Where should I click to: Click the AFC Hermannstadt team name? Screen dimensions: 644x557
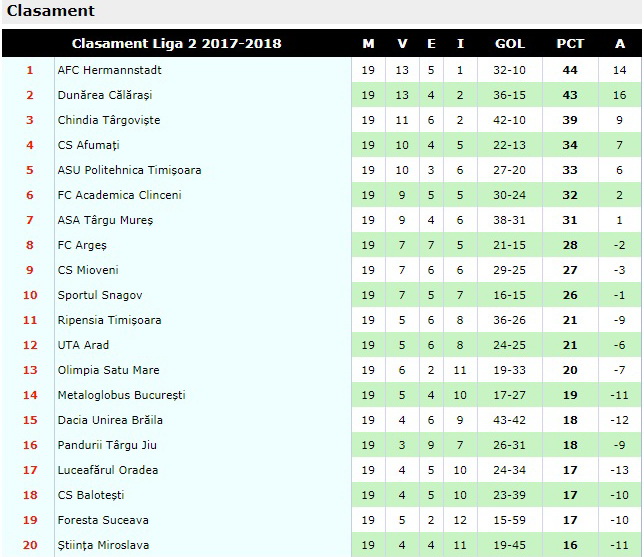pyautogui.click(x=109, y=70)
